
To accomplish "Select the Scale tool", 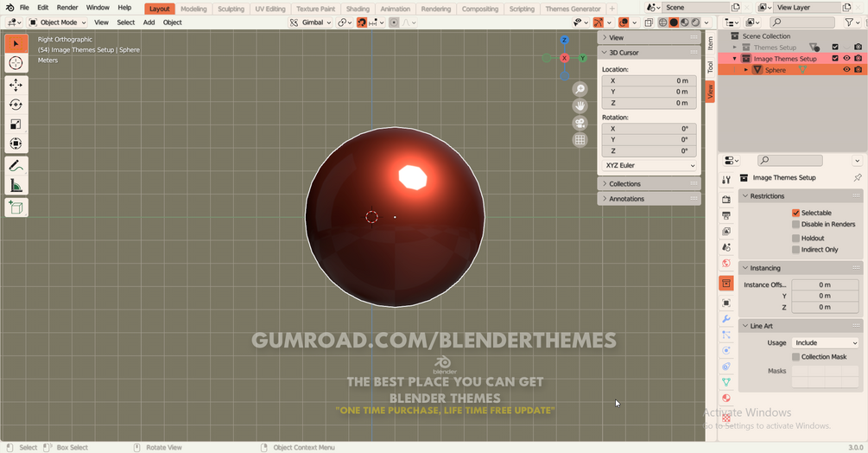I will pos(16,124).
